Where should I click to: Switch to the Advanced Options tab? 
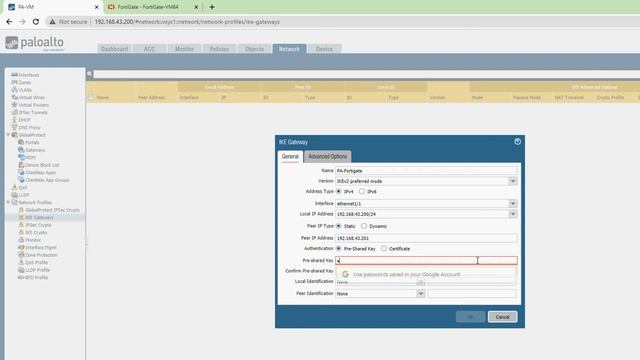327,156
